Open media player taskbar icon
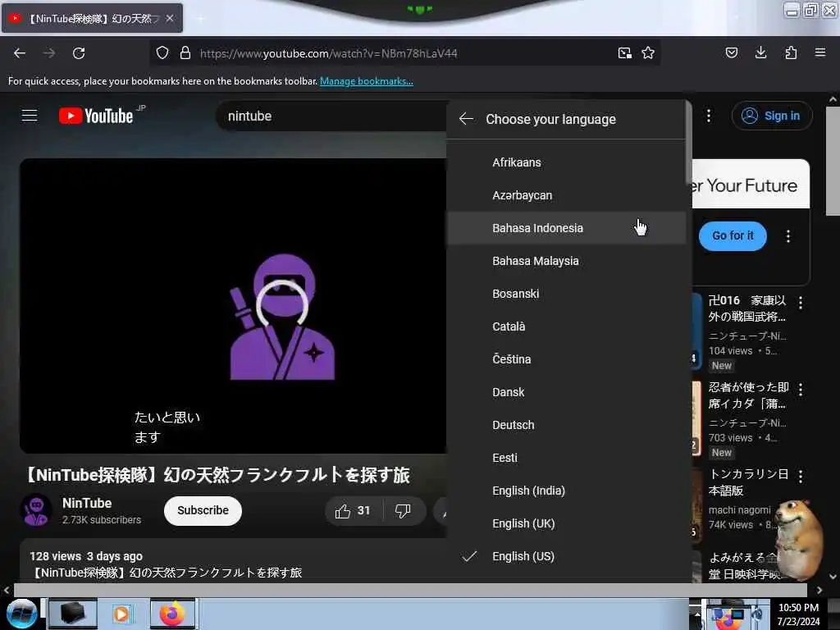 (121, 614)
